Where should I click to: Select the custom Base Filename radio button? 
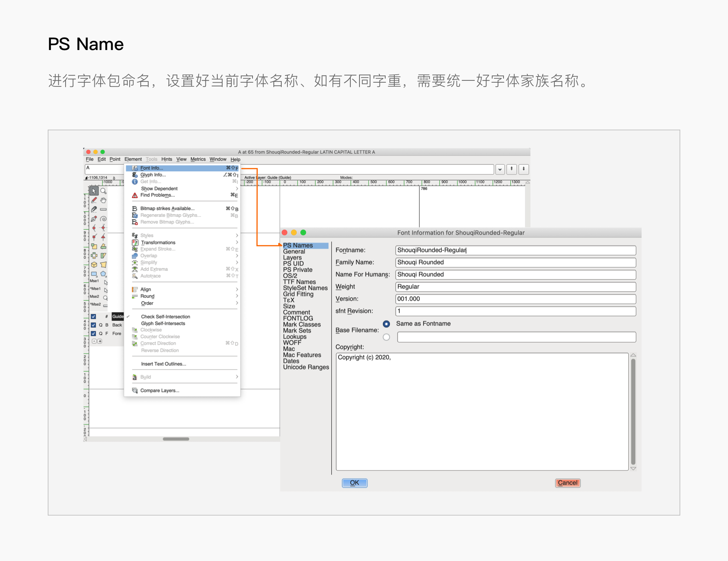[386, 337]
